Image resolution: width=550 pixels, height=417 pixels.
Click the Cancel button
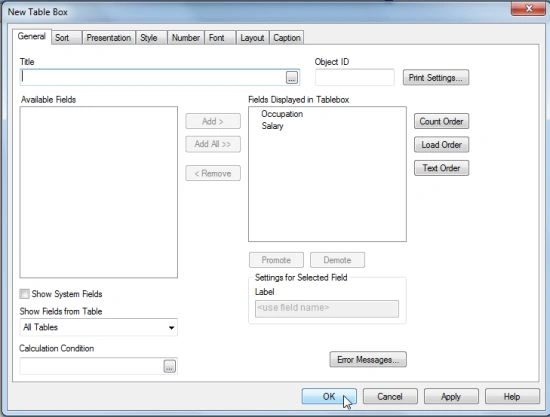[390, 396]
